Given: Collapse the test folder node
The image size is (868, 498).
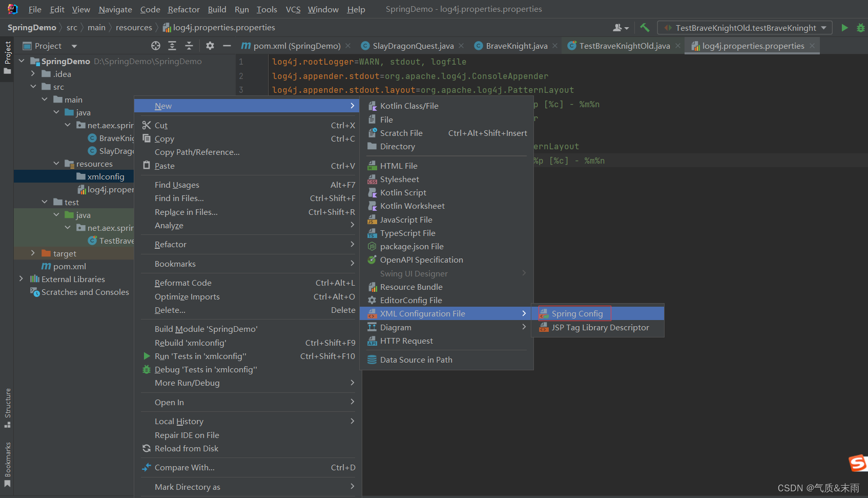Looking at the screenshot, I should tap(45, 202).
